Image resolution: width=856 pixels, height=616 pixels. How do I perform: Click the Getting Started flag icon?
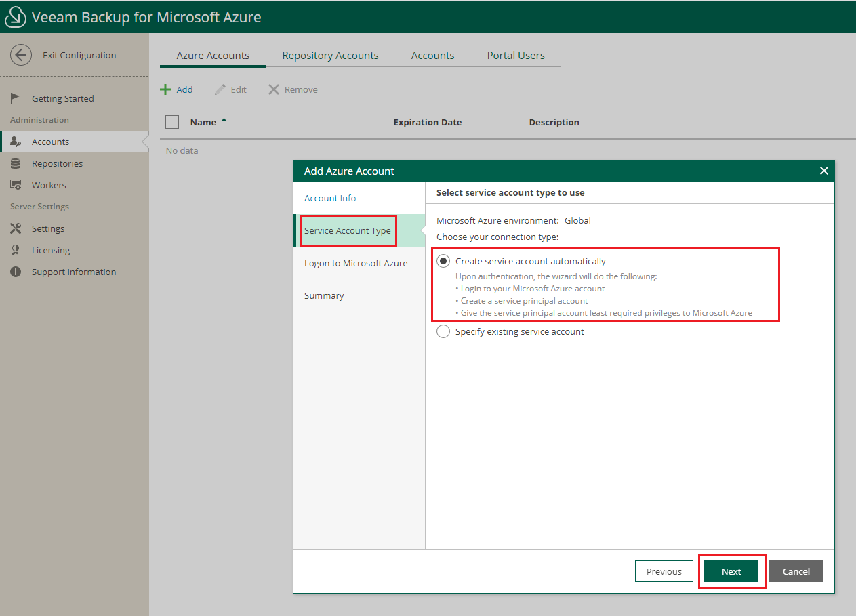coord(16,98)
